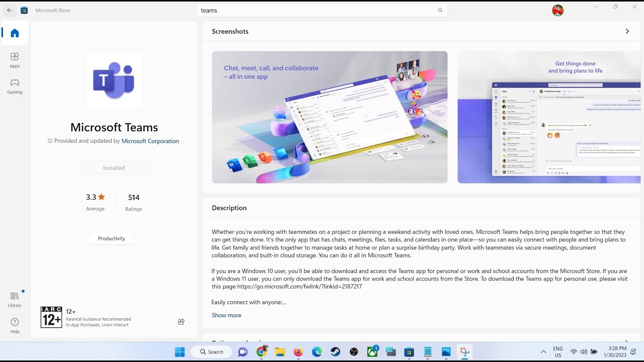Open the Xbox app from the taskbar
Image resolution: width=644 pixels, height=362 pixels.
point(372,352)
